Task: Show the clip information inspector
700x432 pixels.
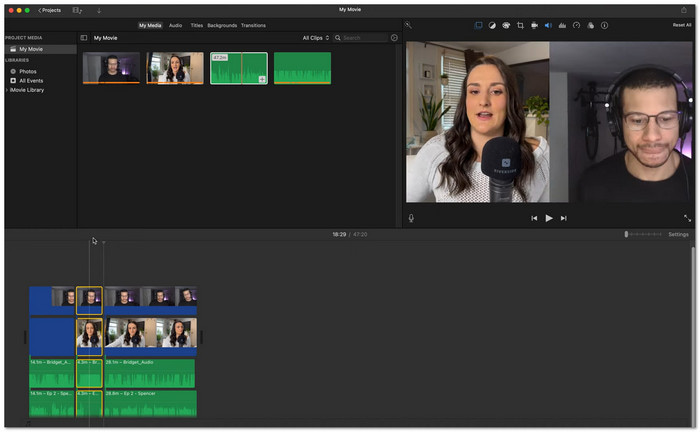Action: coord(604,25)
